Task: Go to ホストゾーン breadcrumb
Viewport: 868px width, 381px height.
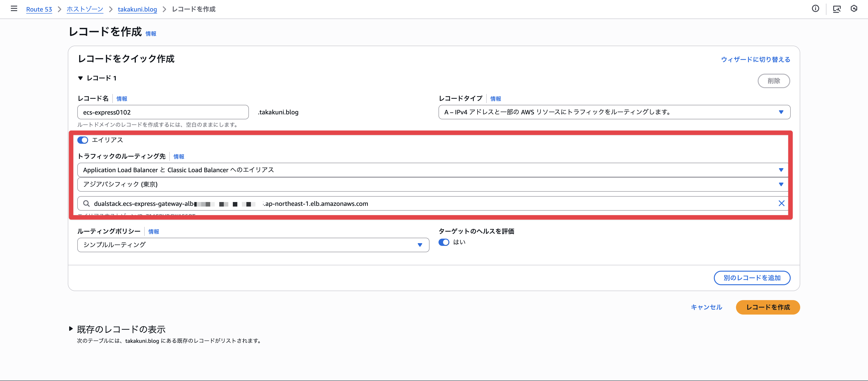Action: (85, 9)
